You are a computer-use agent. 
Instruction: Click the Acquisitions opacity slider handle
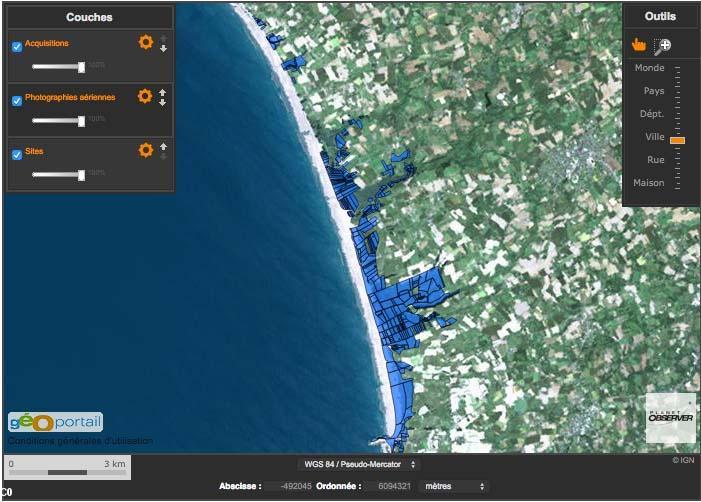click(82, 67)
